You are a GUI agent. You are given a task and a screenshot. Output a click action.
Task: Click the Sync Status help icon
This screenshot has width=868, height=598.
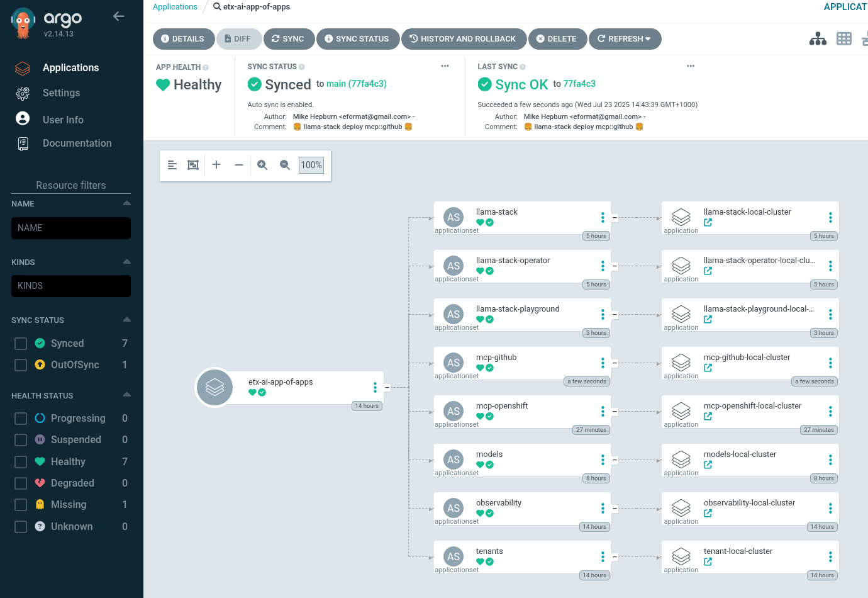tap(302, 67)
